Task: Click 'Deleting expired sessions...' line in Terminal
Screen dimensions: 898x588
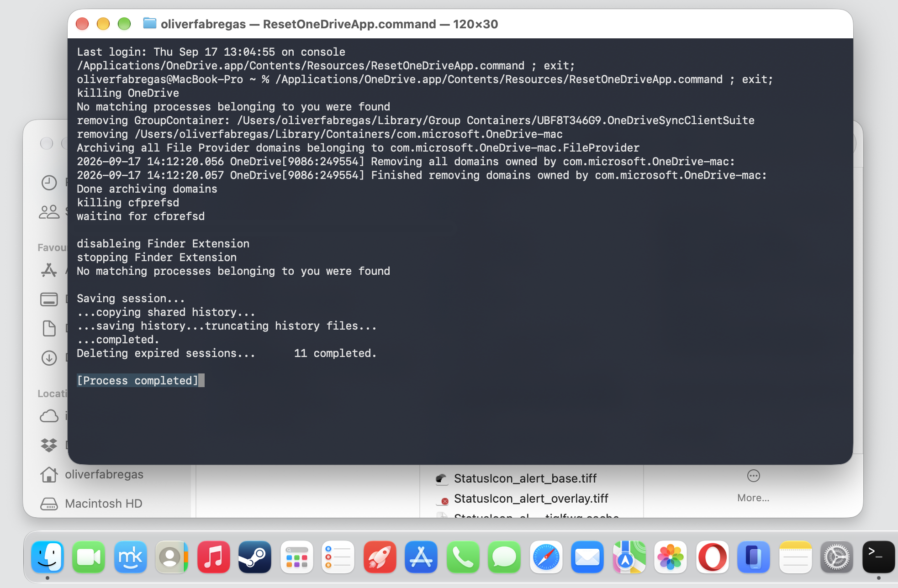Action: 227,353
